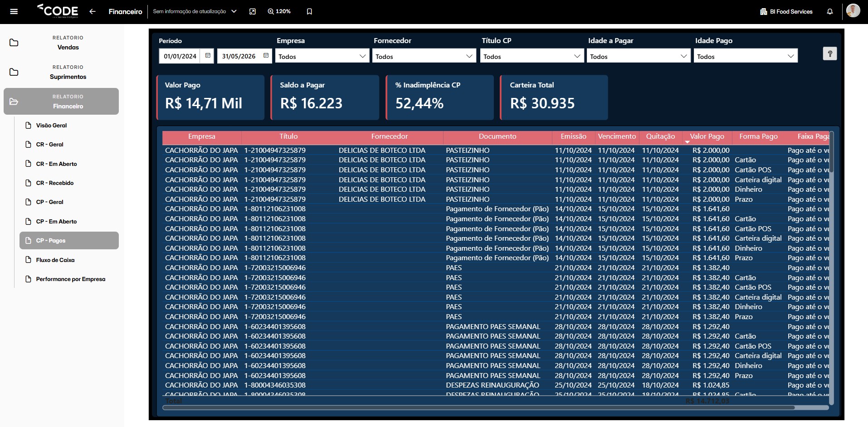The height and width of the screenshot is (427, 868).
Task: Click the % Inadimplência CP card
Action: tap(440, 97)
